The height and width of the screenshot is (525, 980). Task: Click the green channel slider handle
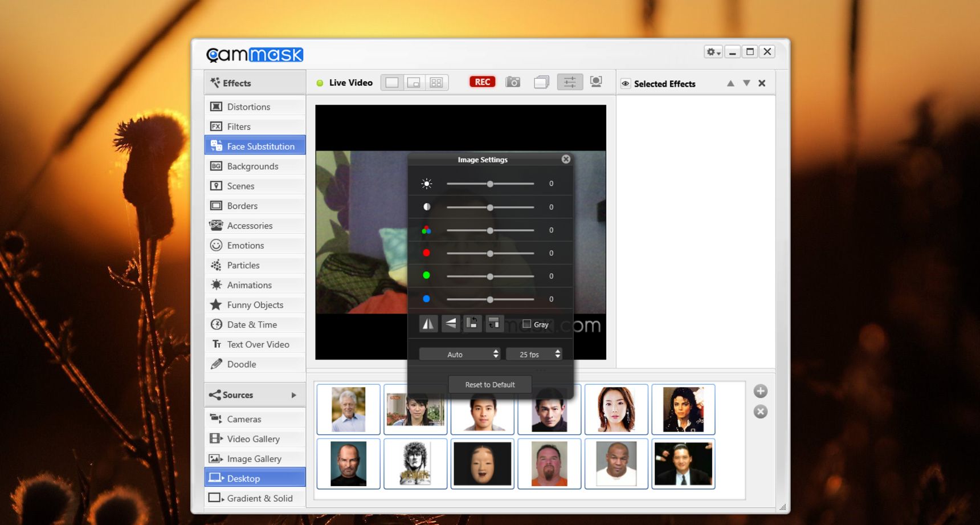490,276
